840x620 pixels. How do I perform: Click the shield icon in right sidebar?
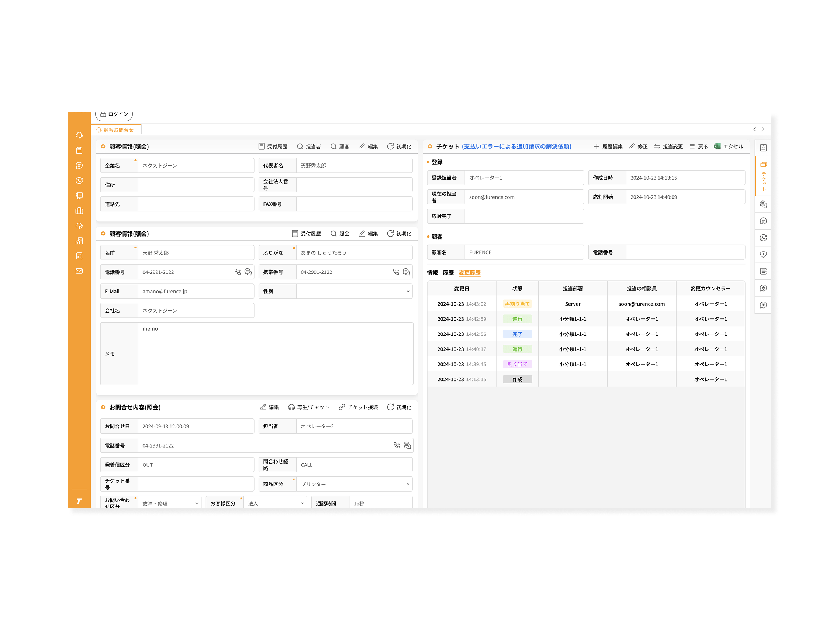[x=763, y=254]
